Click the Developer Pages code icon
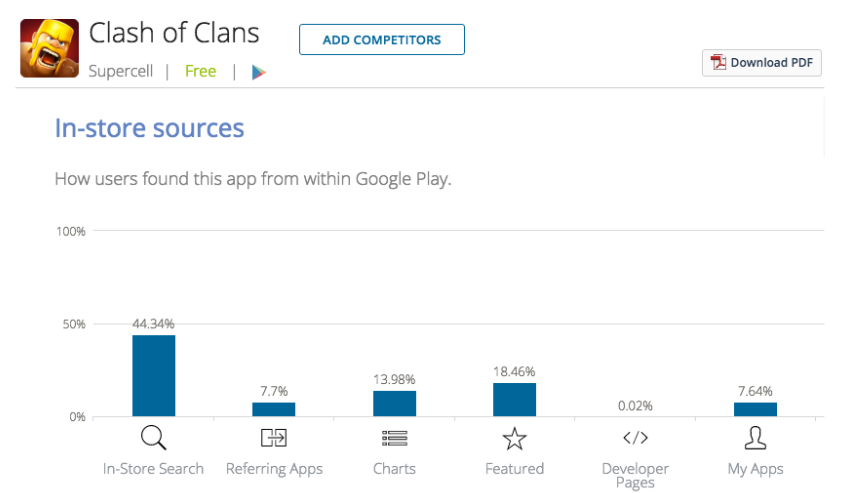This screenshot has height=493, width=852. pyautogui.click(x=635, y=438)
